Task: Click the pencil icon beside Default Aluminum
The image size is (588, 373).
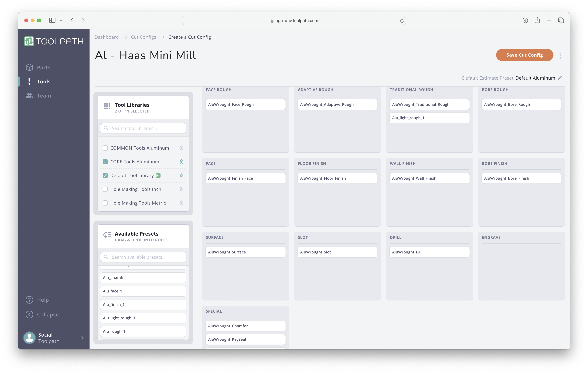Action: coord(560,78)
